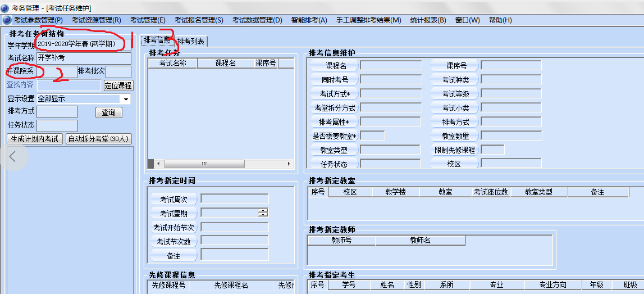Expand the 显示设置 dropdown arrow
This screenshot has height=294, width=644.
click(x=126, y=99)
